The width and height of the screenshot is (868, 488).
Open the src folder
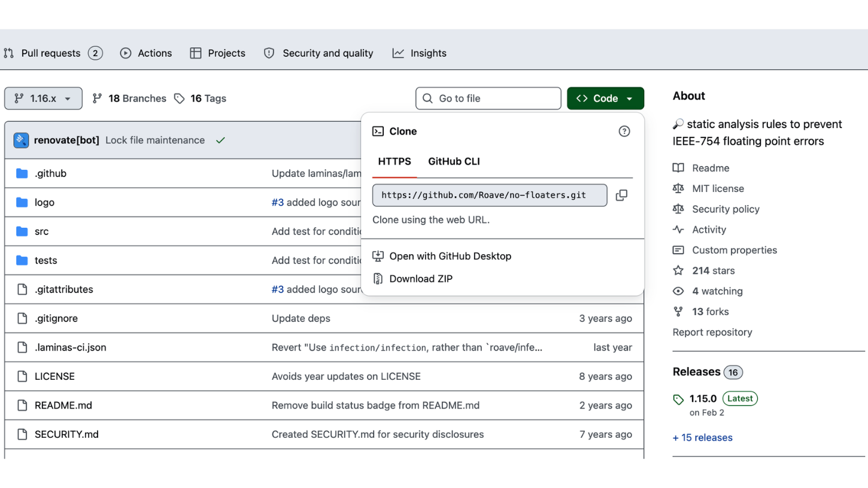point(41,231)
